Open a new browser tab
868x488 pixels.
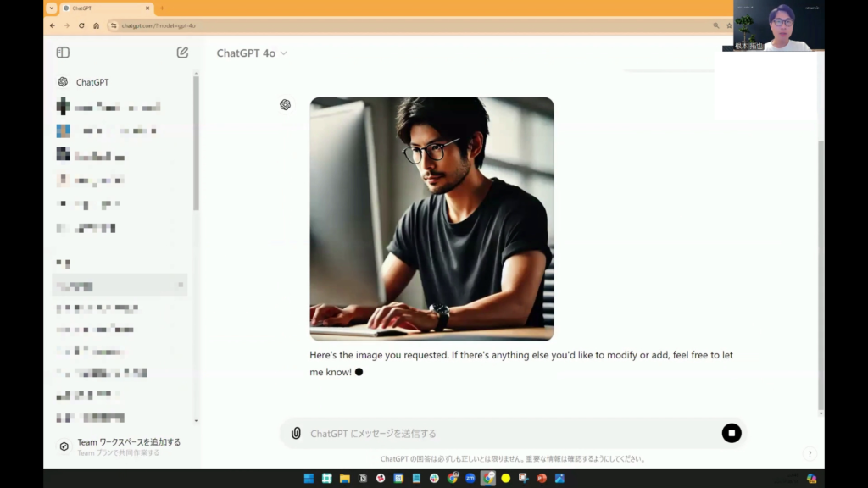163,8
